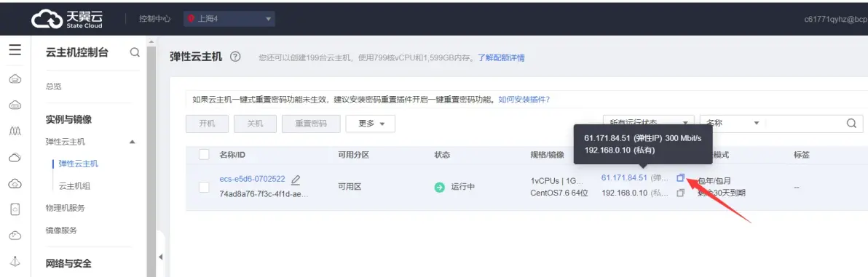Open the 了解配额详情 link
Viewport: 868px width, 277px height.
[x=502, y=57]
